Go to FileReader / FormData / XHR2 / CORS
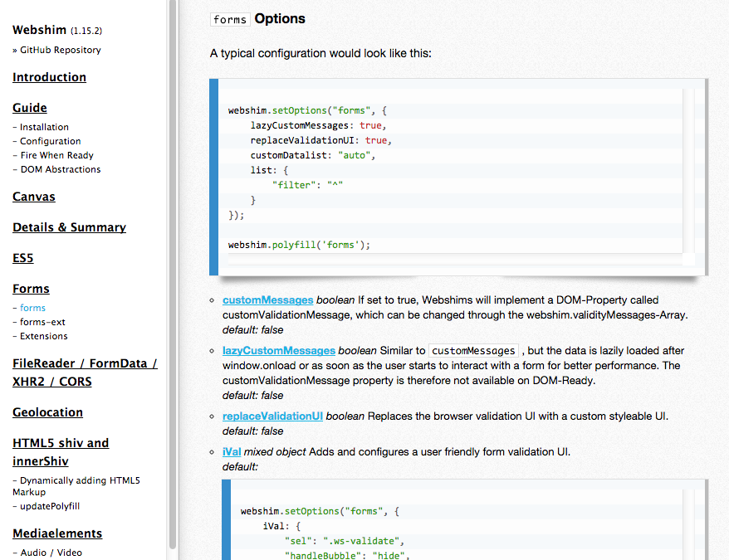 click(85, 373)
